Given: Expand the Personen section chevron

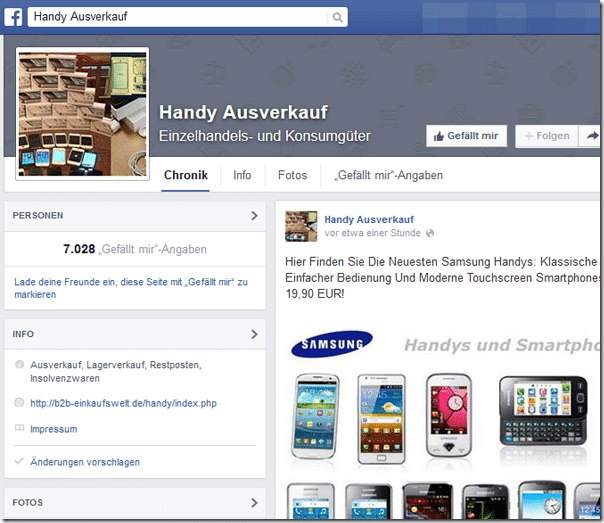Looking at the screenshot, I should click(x=254, y=216).
